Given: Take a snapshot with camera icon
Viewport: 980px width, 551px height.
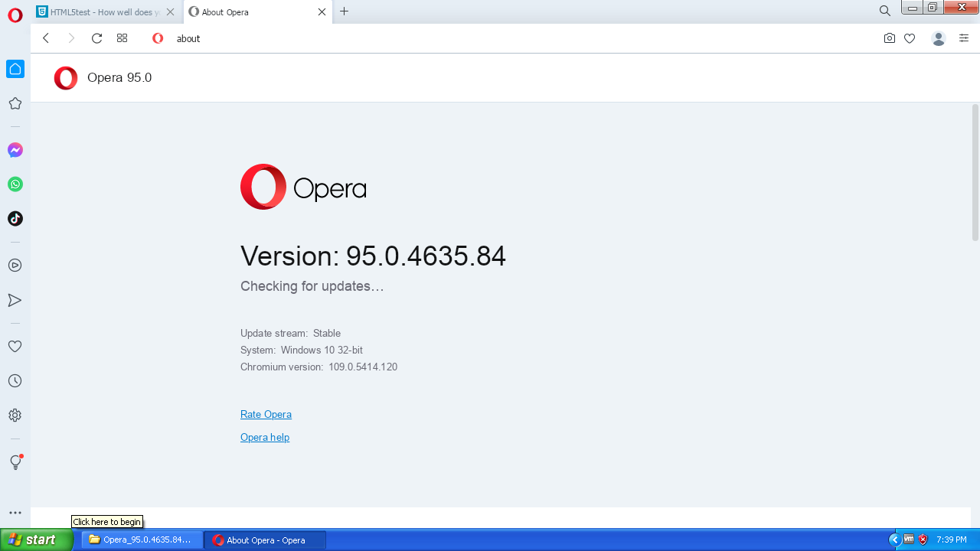Looking at the screenshot, I should coord(890,38).
